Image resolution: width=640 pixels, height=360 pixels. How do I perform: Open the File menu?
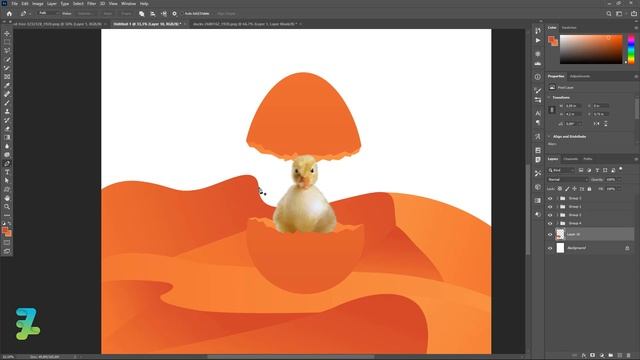pyautogui.click(x=14, y=4)
